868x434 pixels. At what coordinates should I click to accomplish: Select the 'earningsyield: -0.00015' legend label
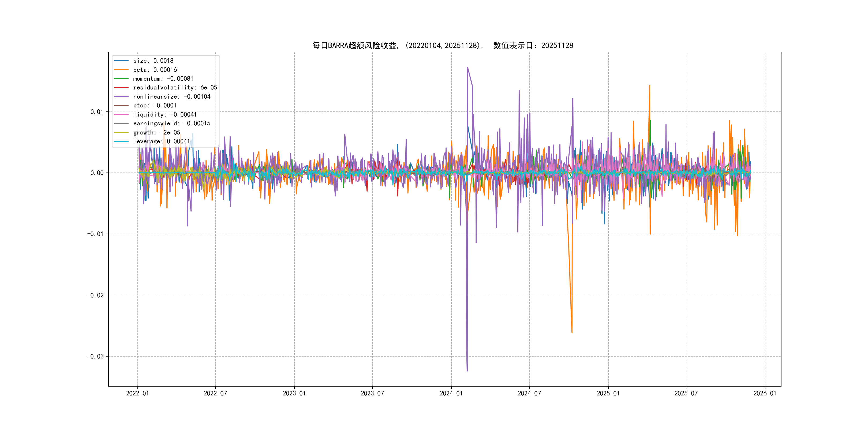[x=171, y=123]
